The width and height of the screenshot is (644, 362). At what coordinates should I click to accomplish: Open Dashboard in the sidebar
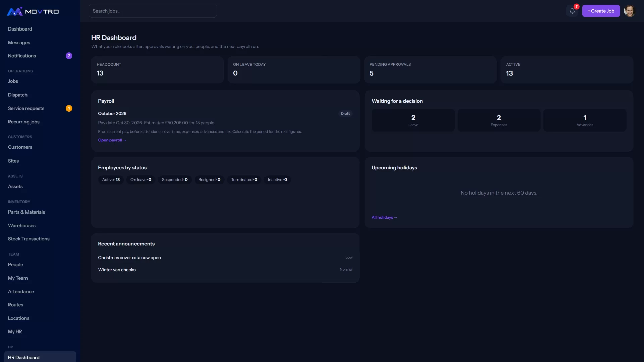click(x=40, y=29)
